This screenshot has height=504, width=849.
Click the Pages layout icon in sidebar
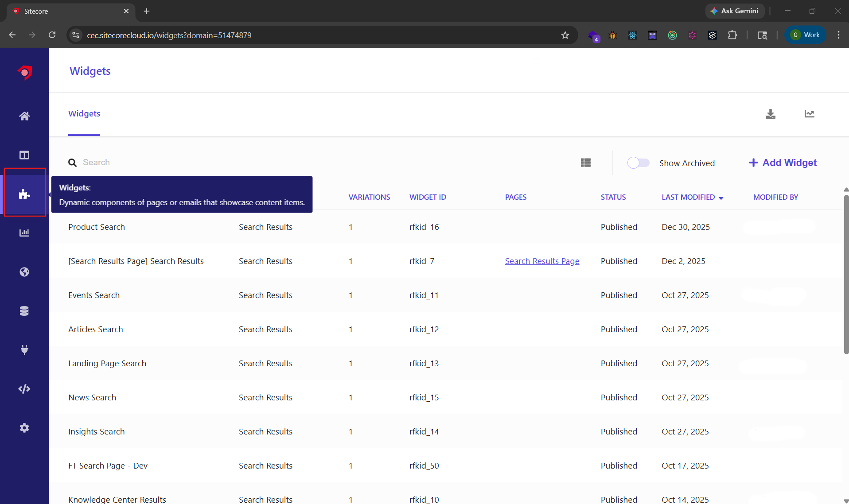coord(24,155)
